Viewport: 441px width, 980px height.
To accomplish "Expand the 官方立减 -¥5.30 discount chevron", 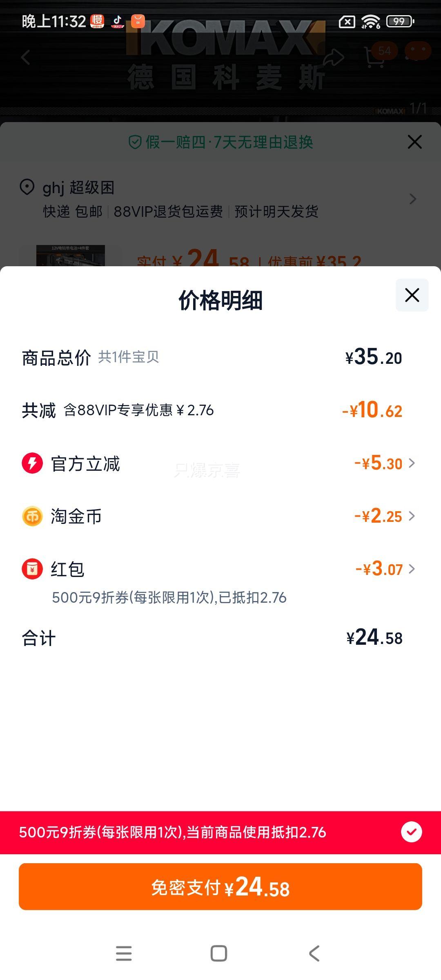I will (x=412, y=463).
